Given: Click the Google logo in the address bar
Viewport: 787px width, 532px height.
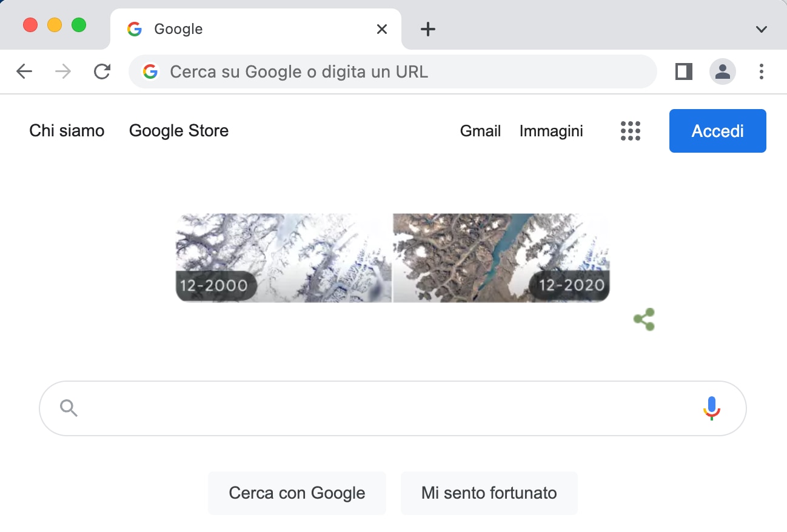Looking at the screenshot, I should tap(150, 72).
